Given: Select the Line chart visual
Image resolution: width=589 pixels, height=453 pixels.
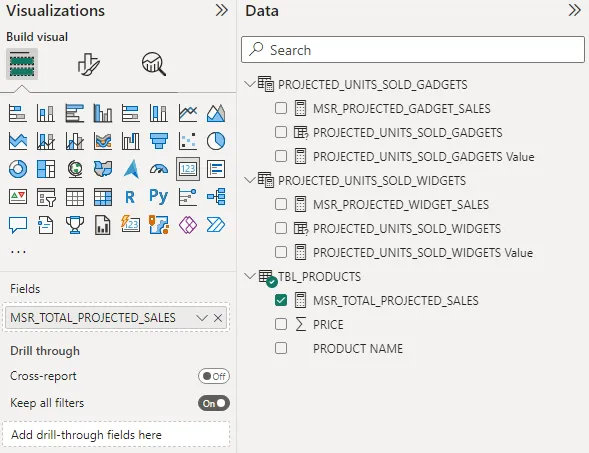Looking at the screenshot, I should (x=188, y=113).
